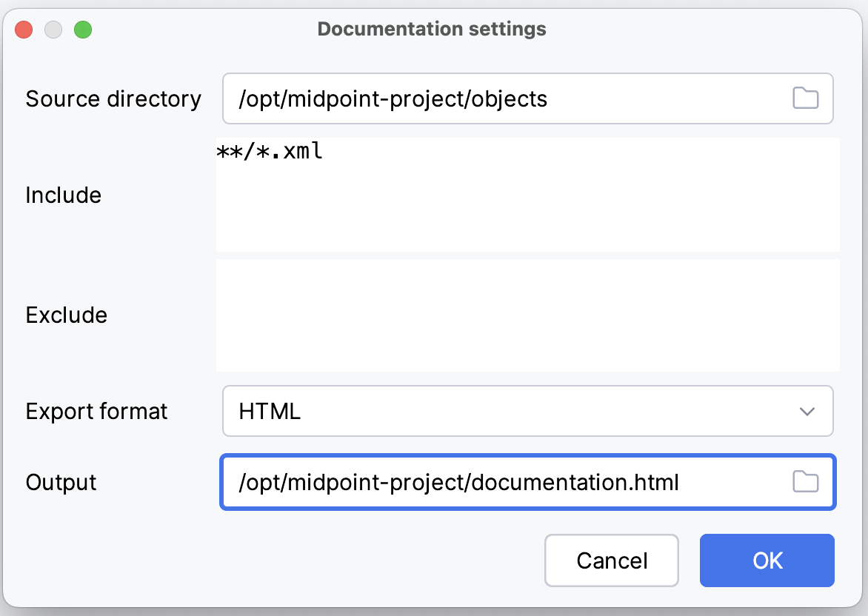The width and height of the screenshot is (868, 616).
Task: Click the chevron on the HTML selector
Action: (x=807, y=411)
